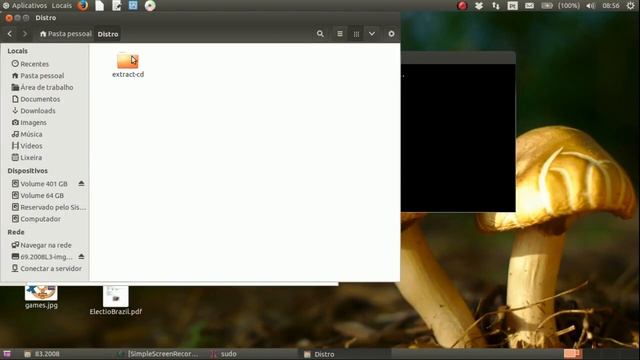Open Aplicativos menu in top panel
The width and height of the screenshot is (640, 360).
[x=25, y=6]
